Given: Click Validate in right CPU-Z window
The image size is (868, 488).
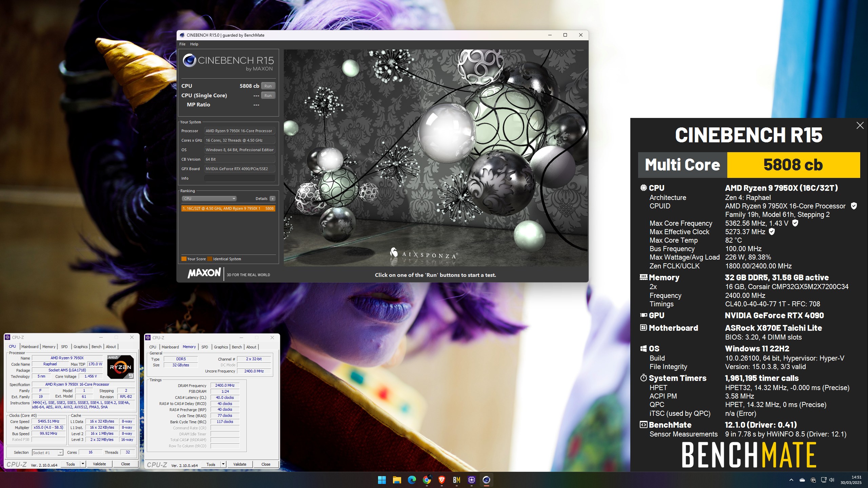Looking at the screenshot, I should point(240,464).
